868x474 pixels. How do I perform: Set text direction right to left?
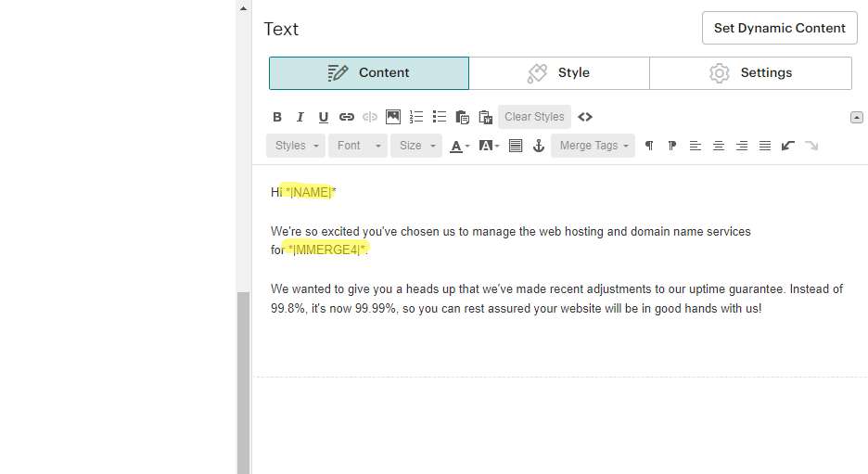(x=672, y=146)
